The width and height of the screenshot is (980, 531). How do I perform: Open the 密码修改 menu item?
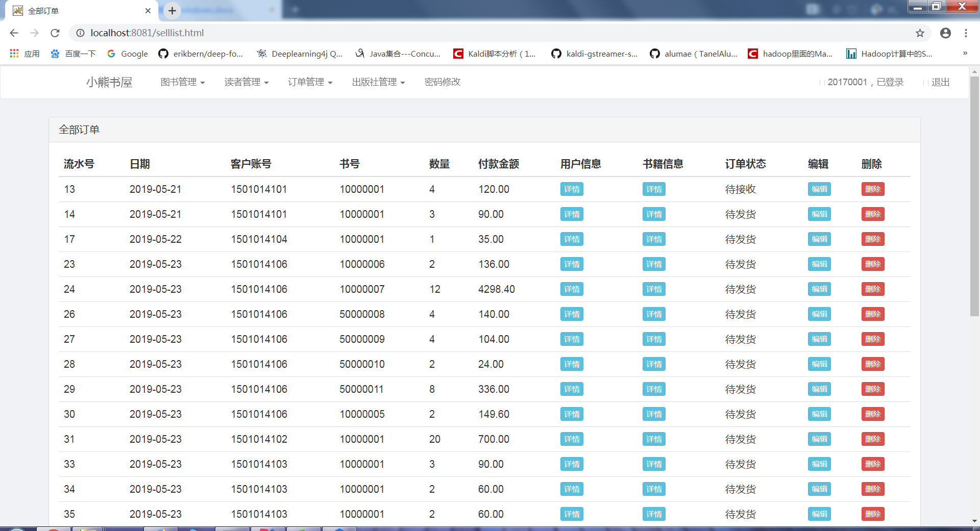point(443,82)
